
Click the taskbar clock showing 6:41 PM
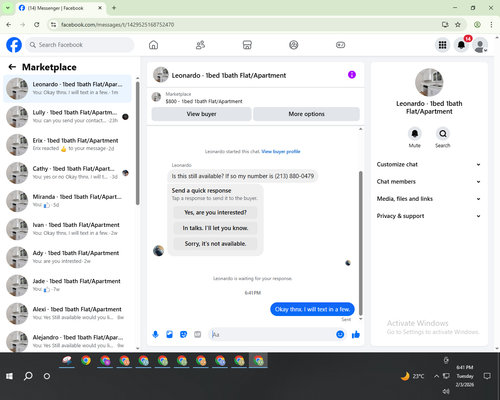coord(465,376)
